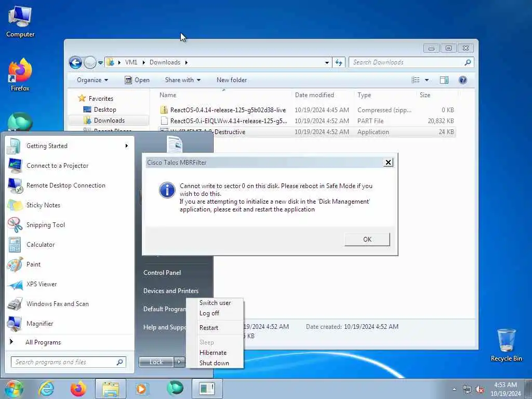The height and width of the screenshot is (399, 532).
Task: Select Downloads in Favorites pane
Action: [x=109, y=121]
